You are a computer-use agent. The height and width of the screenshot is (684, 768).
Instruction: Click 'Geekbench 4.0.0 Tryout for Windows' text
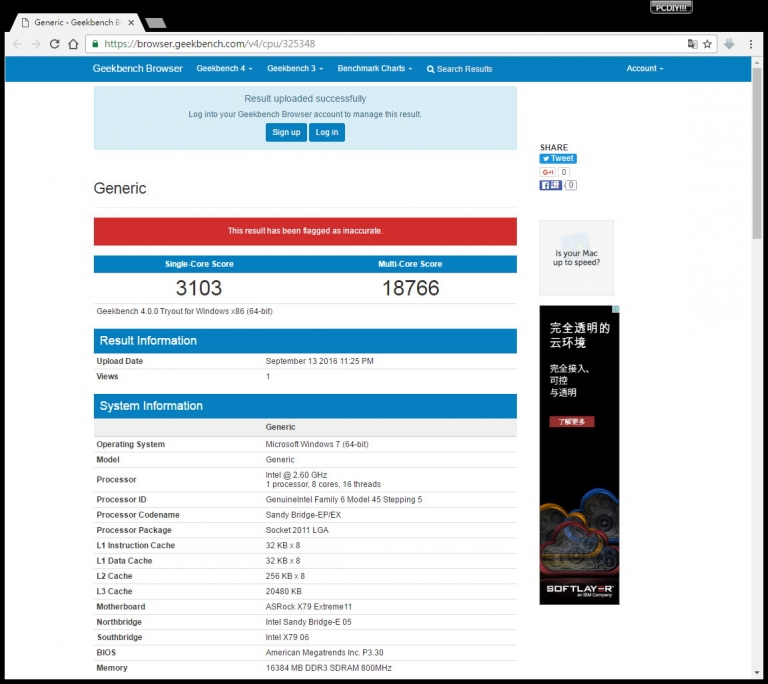point(185,311)
